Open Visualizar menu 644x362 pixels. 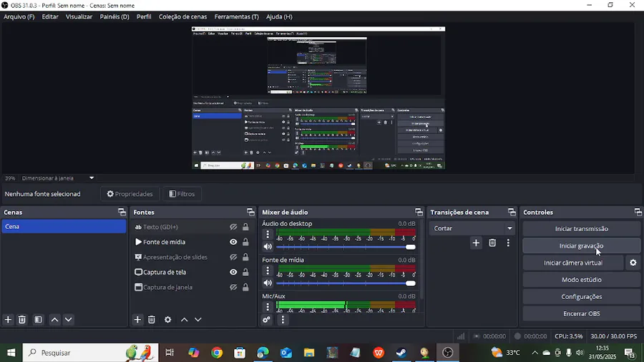tap(79, 17)
